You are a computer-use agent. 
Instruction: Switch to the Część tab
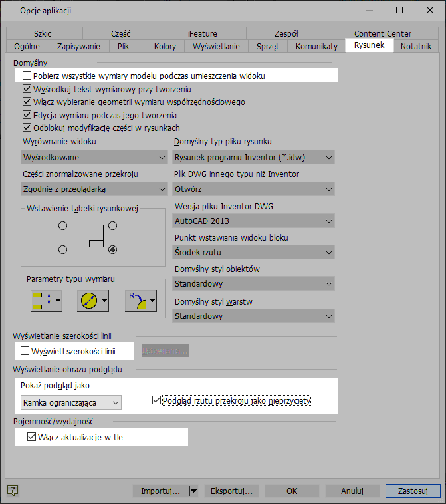point(121,33)
